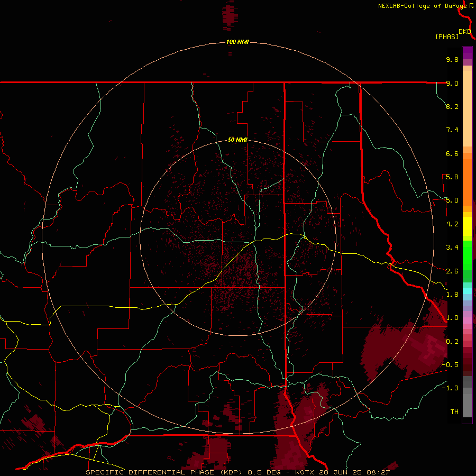Click the -1.3 value on the scale
This screenshot has height=476, width=476.
(x=450, y=388)
